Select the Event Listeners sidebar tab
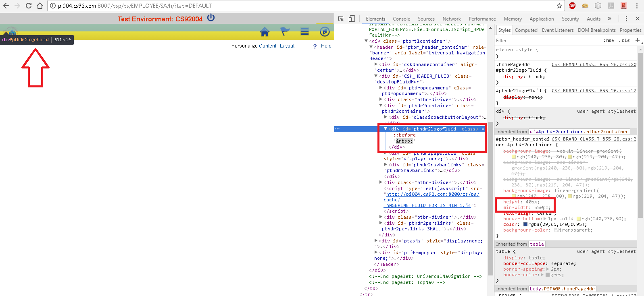The height and width of the screenshot is (296, 644). click(558, 30)
